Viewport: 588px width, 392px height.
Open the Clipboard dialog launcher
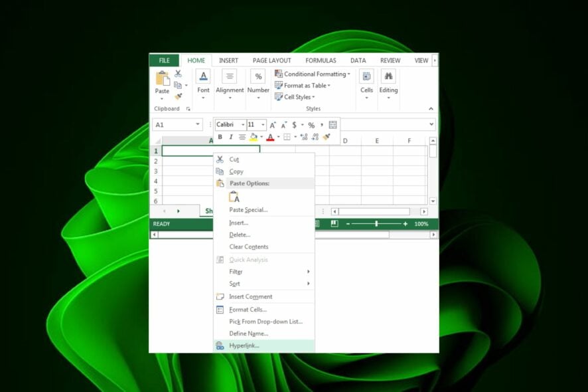pyautogui.click(x=188, y=109)
